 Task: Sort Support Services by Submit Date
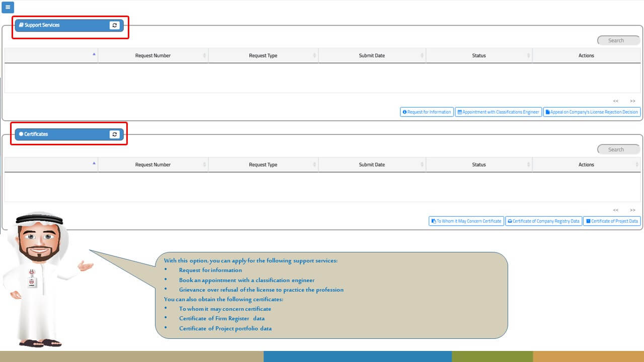click(372, 55)
